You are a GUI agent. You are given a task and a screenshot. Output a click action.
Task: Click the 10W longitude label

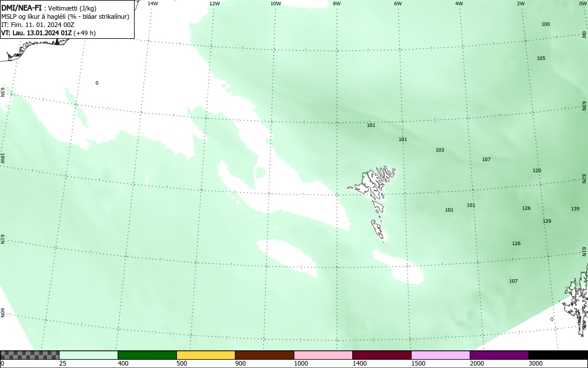(x=276, y=4)
